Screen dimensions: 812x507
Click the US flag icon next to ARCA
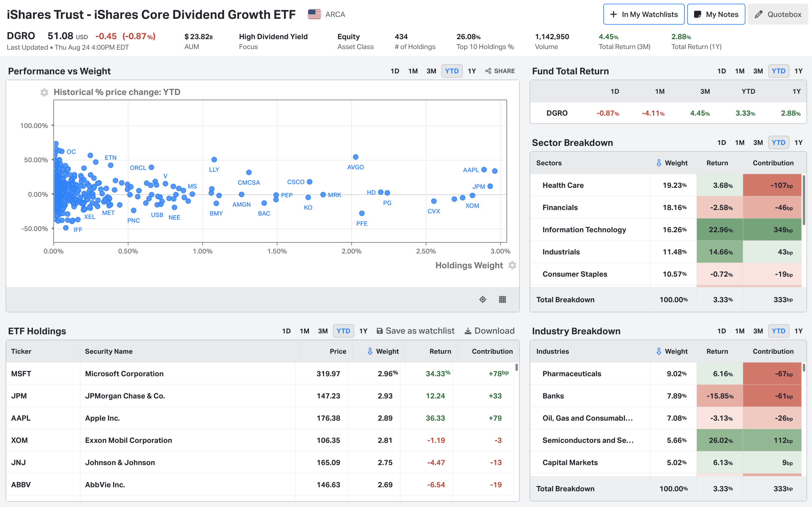click(314, 14)
